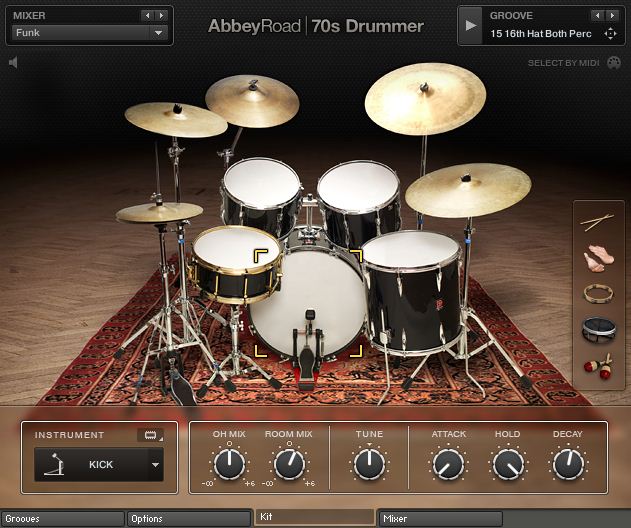Adjust the ATTACK knob
This screenshot has width=631, height=528.
point(448,464)
